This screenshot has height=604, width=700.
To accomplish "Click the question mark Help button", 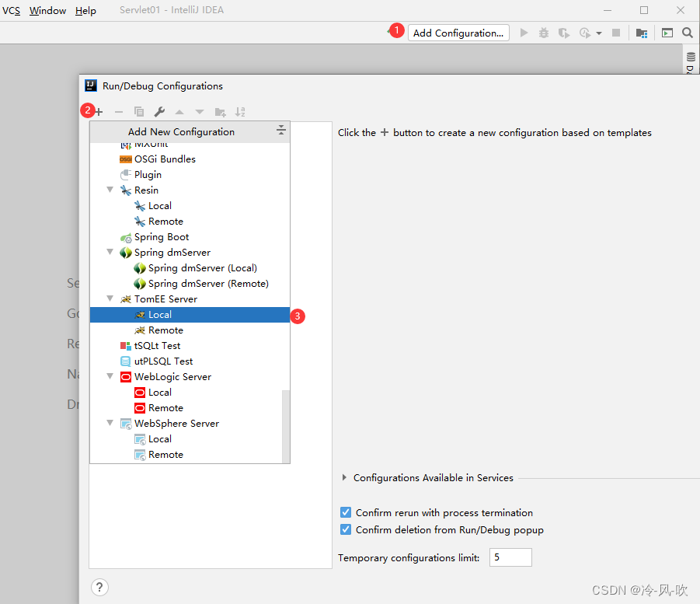I will (x=99, y=587).
